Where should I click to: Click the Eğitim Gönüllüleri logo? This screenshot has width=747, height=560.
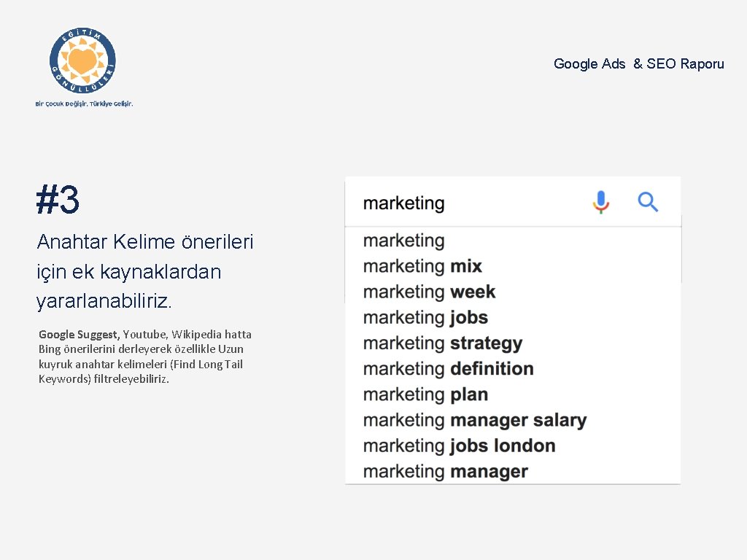tap(83, 61)
